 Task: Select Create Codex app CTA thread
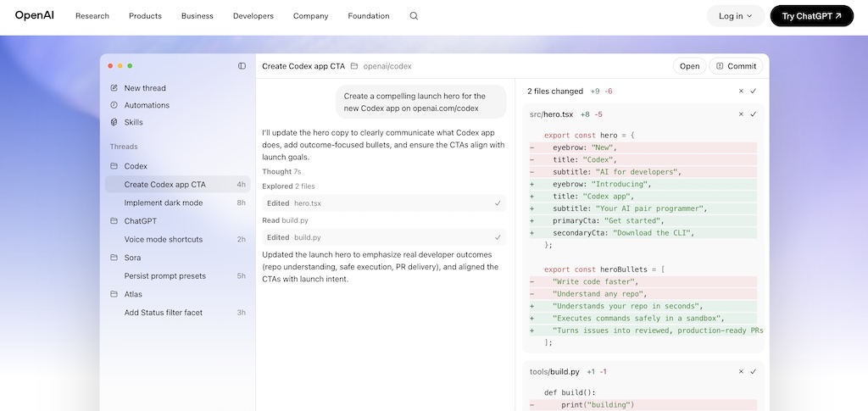[177, 184]
